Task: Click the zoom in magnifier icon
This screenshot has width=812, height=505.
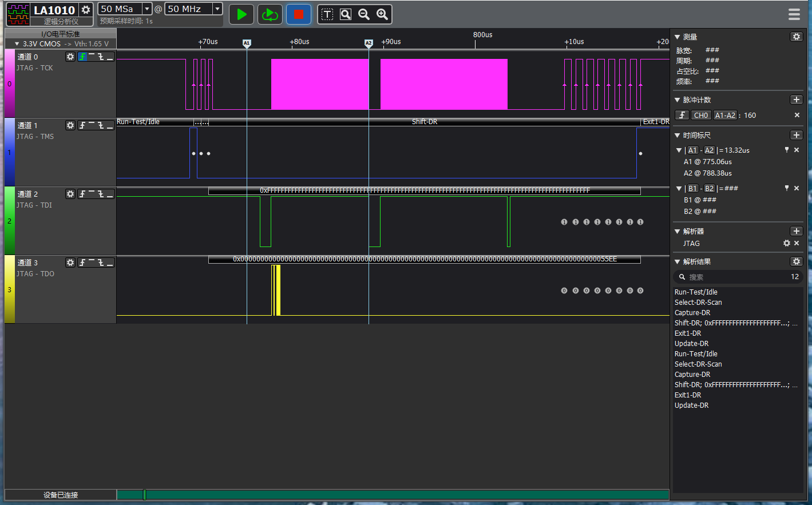Action: (x=382, y=14)
